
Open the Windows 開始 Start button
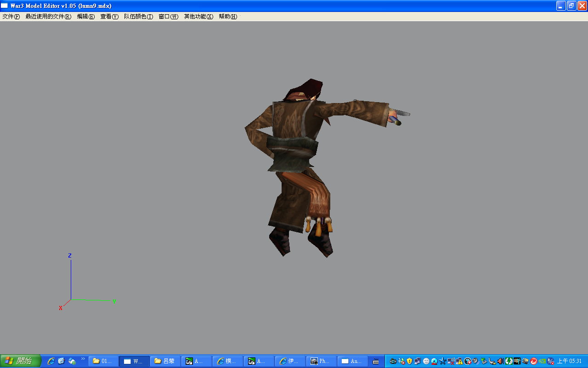[x=21, y=361]
